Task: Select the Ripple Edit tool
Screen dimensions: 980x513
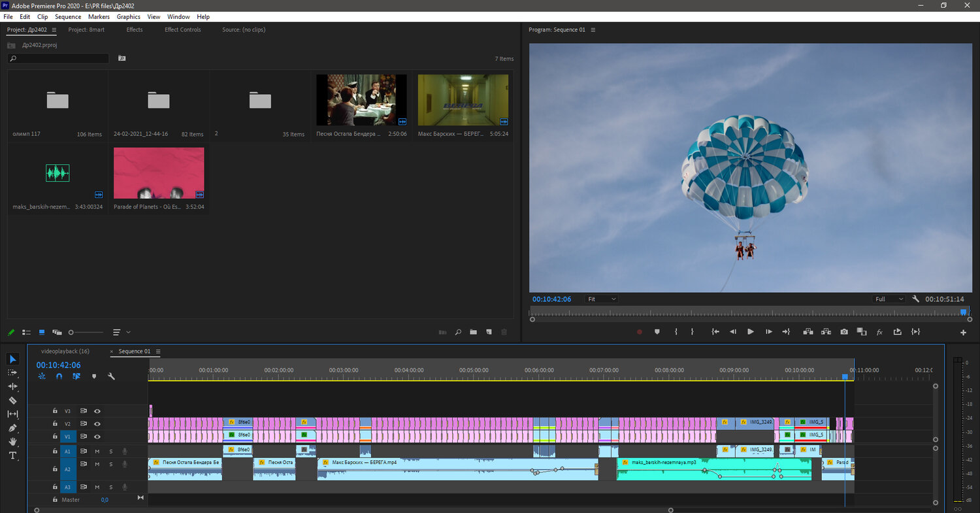Action: tap(13, 386)
